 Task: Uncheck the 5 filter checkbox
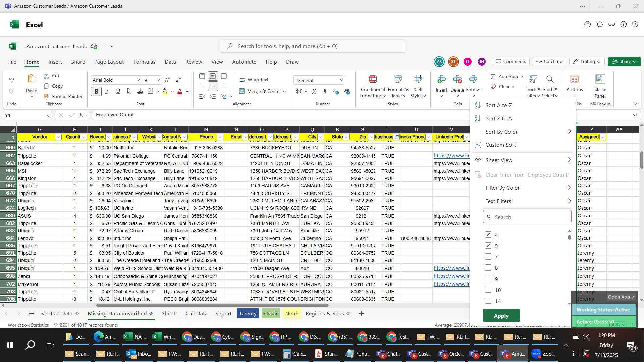(x=488, y=246)
